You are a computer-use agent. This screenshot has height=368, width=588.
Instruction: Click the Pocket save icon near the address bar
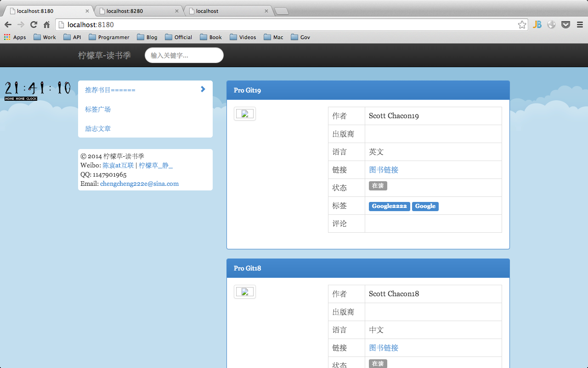coord(565,24)
